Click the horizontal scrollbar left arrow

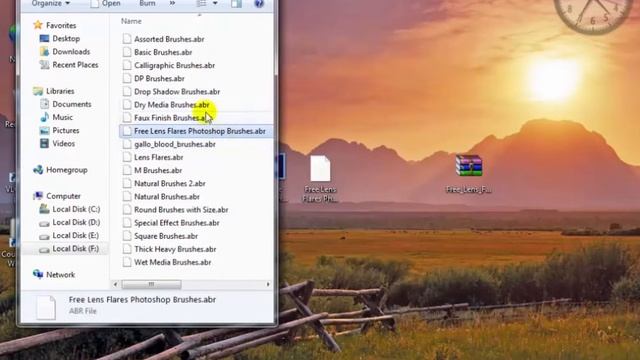[116, 284]
